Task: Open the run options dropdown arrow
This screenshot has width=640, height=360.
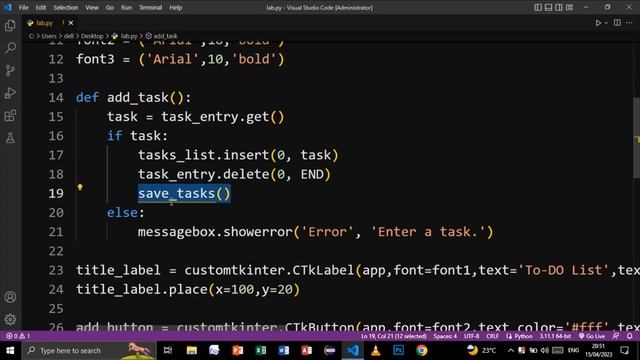Action: point(606,23)
